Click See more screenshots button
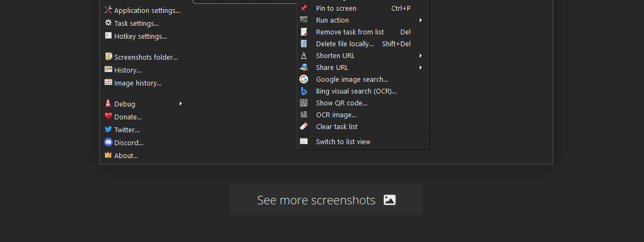This screenshot has width=644, height=242. pyautogui.click(x=326, y=200)
